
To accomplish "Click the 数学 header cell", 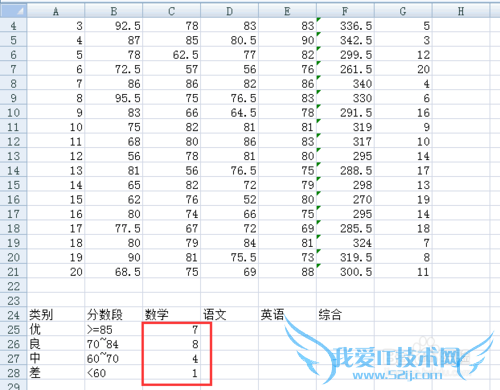I will point(171,315).
